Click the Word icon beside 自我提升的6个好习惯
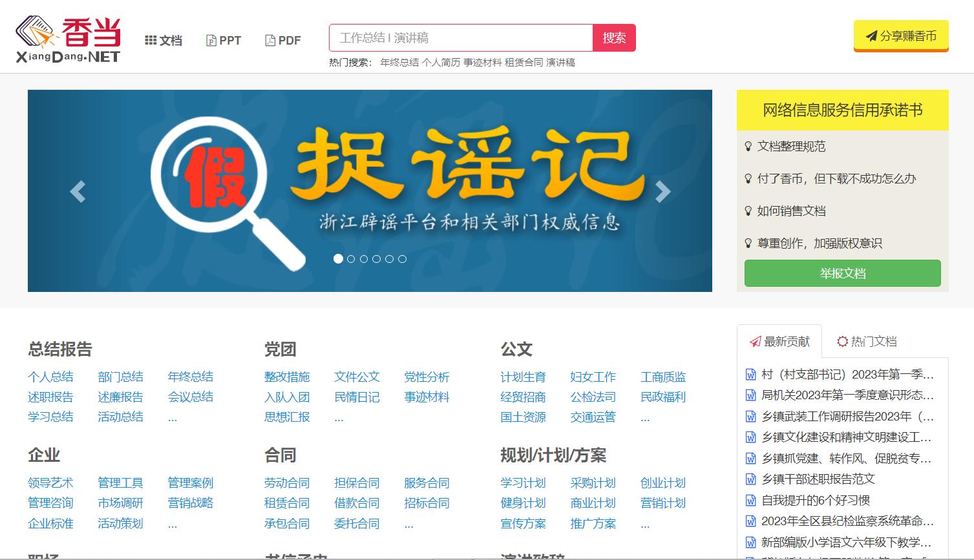 [751, 499]
